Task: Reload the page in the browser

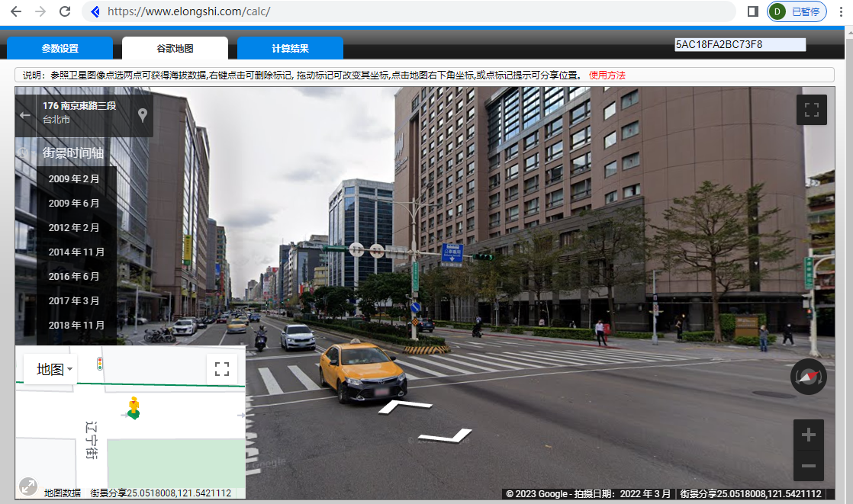Action: coord(65,11)
